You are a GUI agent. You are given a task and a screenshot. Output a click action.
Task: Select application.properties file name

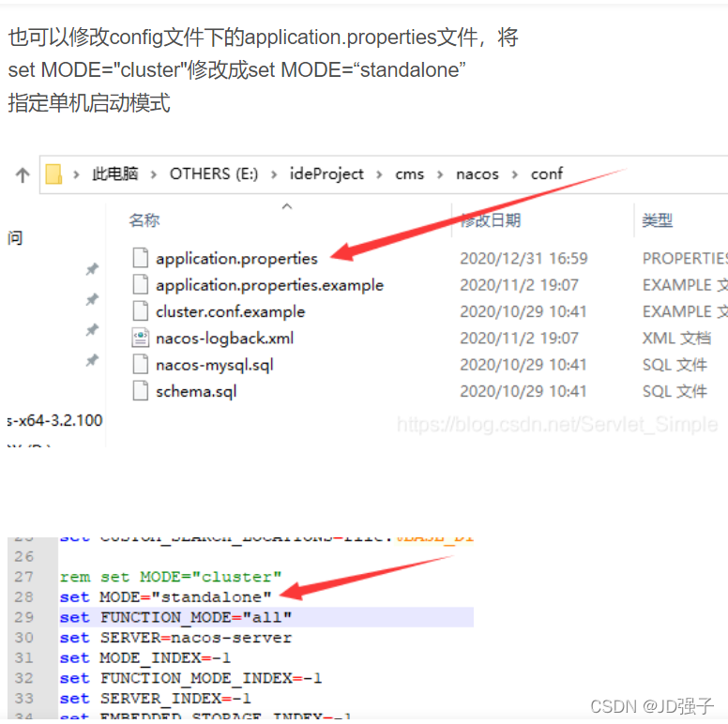tap(236, 259)
